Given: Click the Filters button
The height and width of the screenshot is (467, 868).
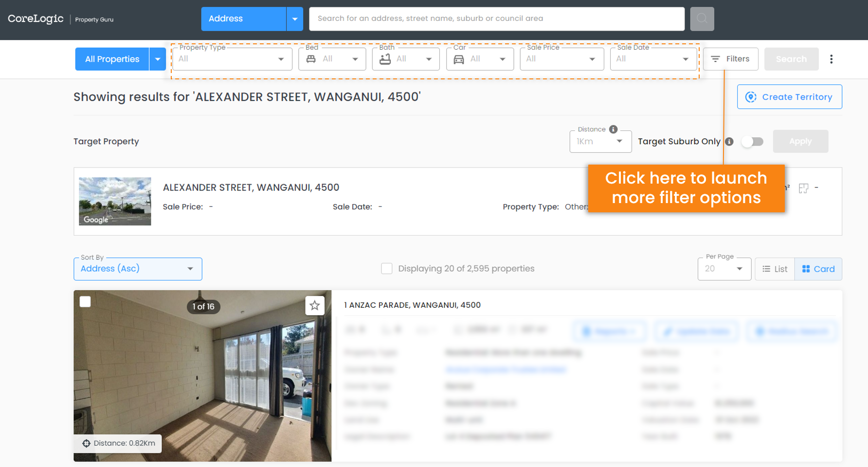Looking at the screenshot, I should point(730,59).
